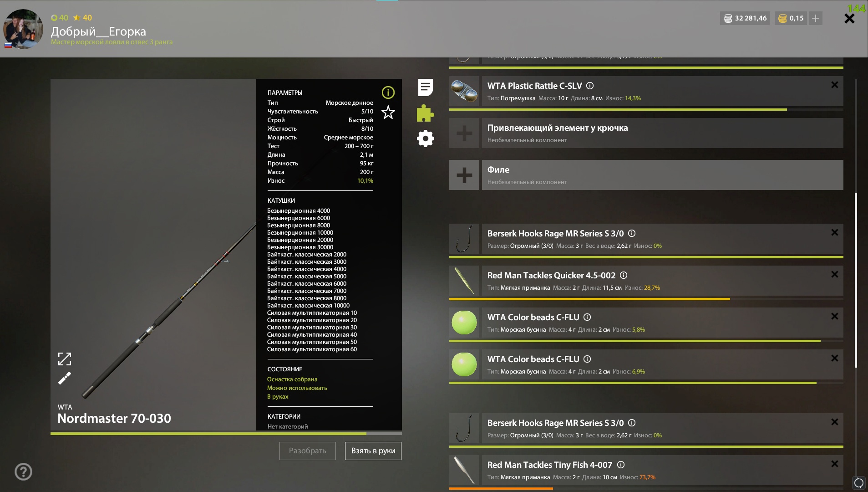Click rod wear progress bar under Nordmaster
Image resolution: width=868 pixels, height=492 pixels.
point(226,434)
